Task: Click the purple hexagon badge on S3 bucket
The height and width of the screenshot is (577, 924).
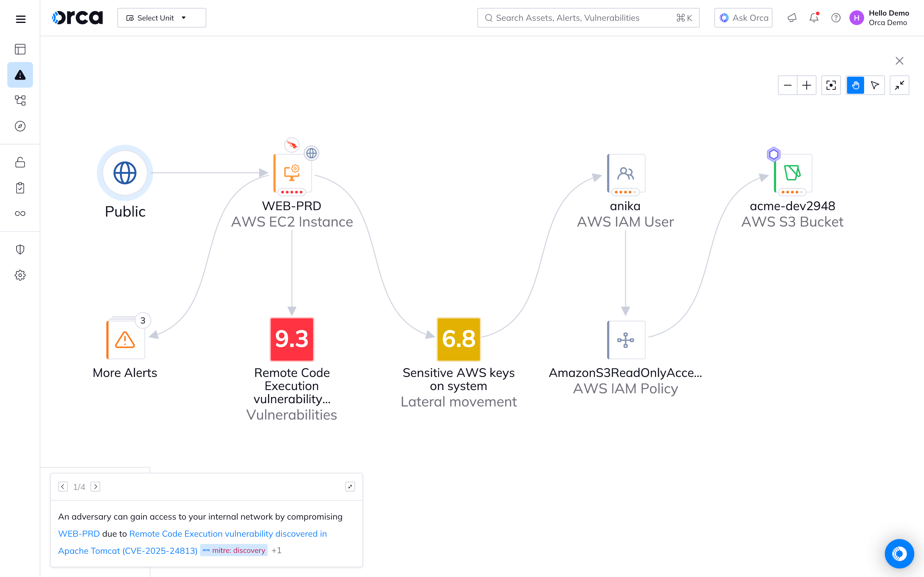Action: [x=774, y=154]
